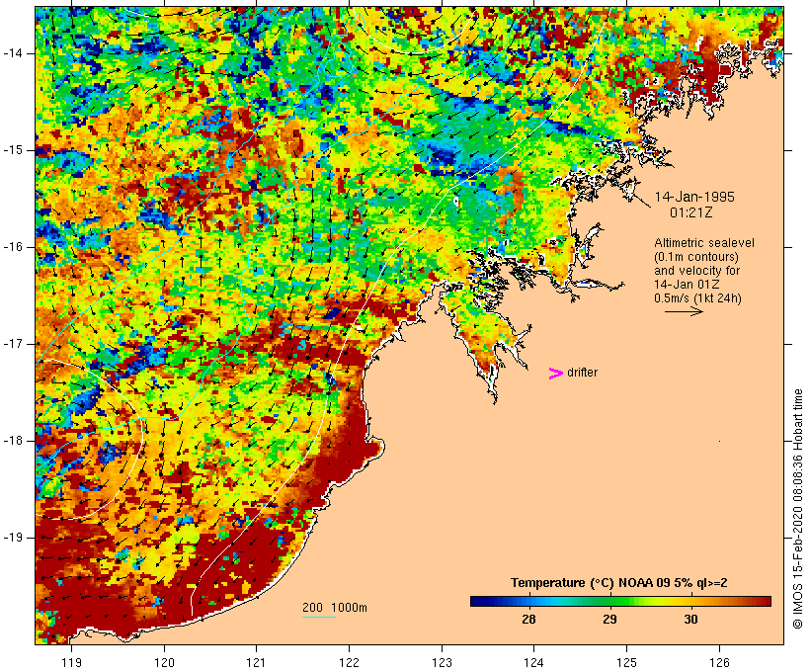This screenshot has width=810, height=672.
Task: Click colorbar tick label 28
Action: [529, 620]
